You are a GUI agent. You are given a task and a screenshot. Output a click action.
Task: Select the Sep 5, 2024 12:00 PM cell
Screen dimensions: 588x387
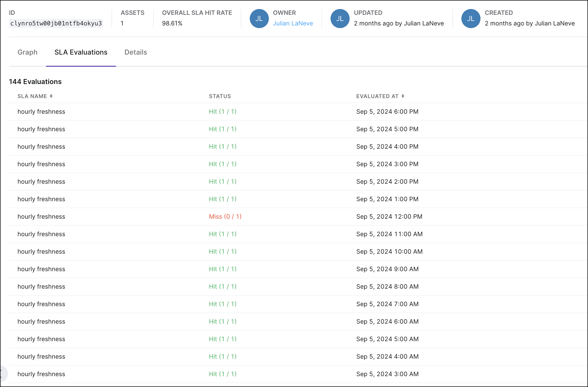click(389, 217)
